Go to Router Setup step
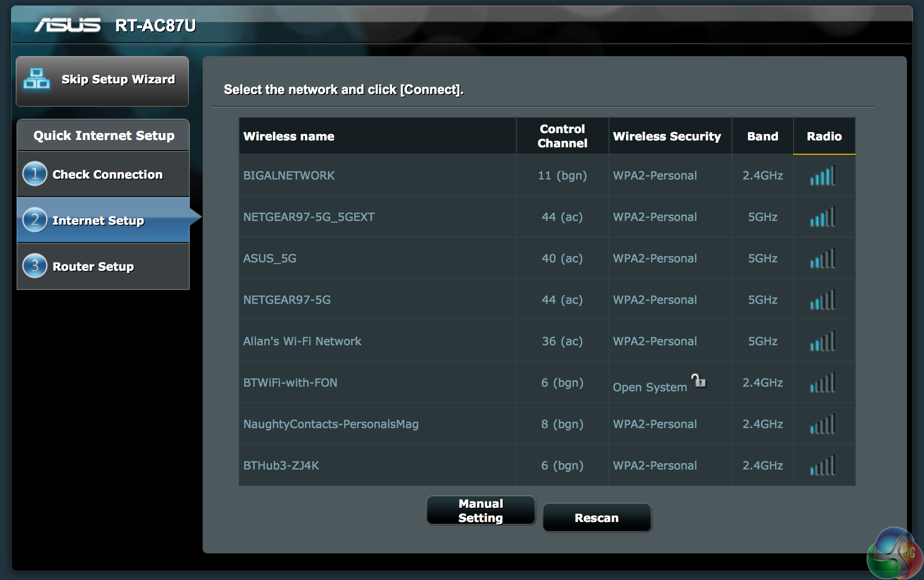 [93, 267]
